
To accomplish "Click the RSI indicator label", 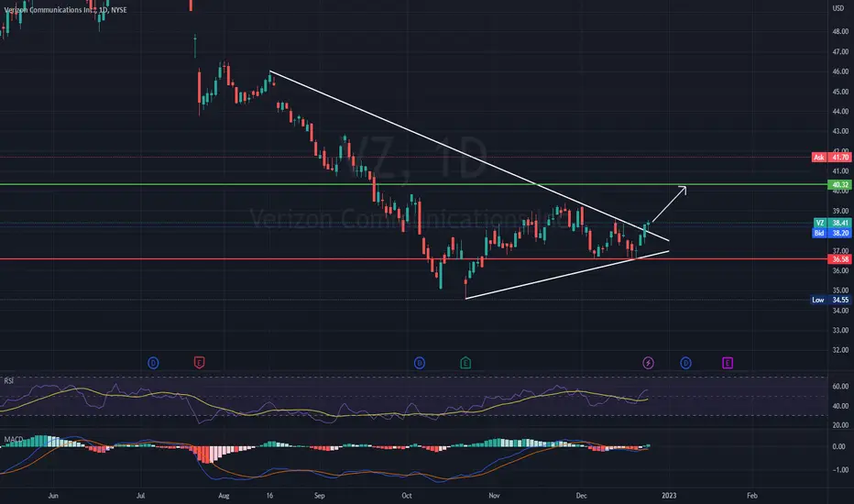I will coord(9,381).
